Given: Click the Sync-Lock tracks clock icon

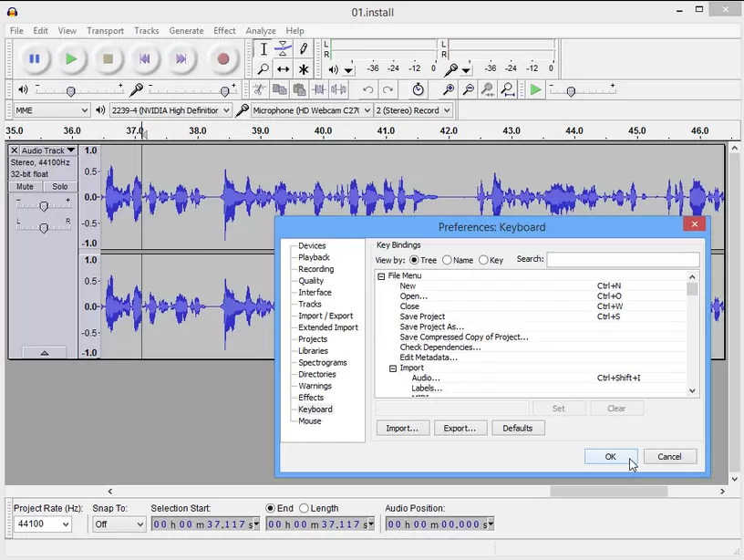Looking at the screenshot, I should click(418, 89).
